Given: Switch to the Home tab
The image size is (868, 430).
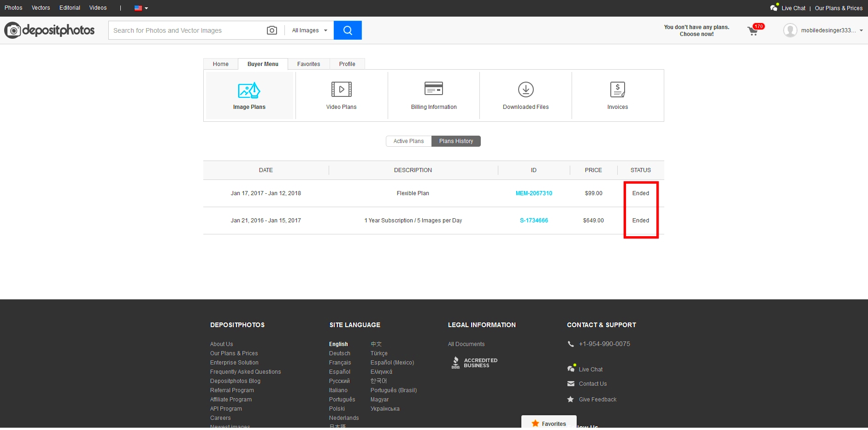Looking at the screenshot, I should point(221,64).
